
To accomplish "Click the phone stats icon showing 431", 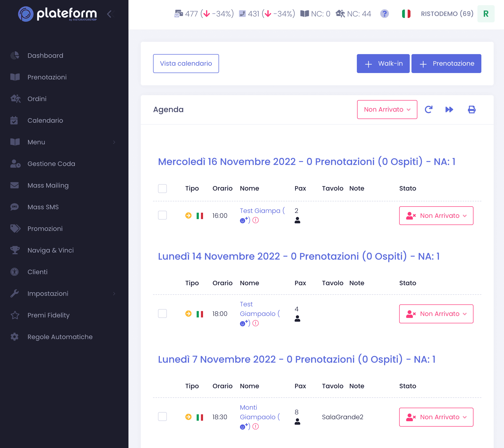I will coord(242,14).
